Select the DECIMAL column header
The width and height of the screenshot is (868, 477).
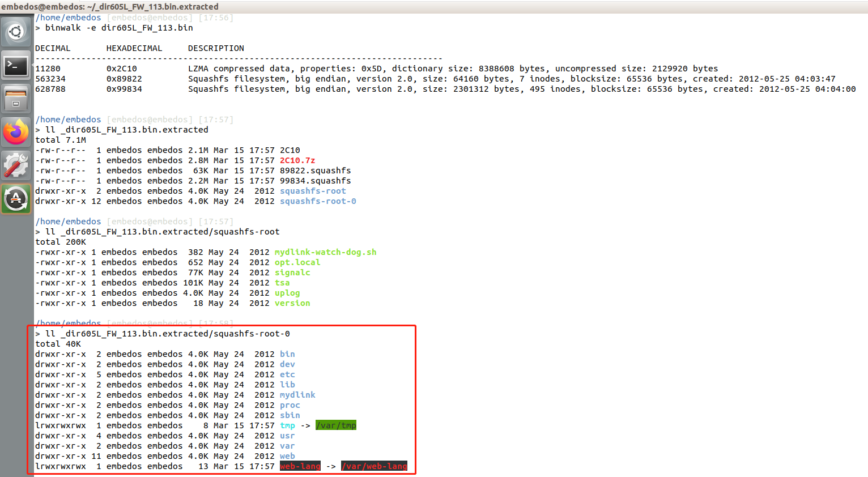pos(53,48)
